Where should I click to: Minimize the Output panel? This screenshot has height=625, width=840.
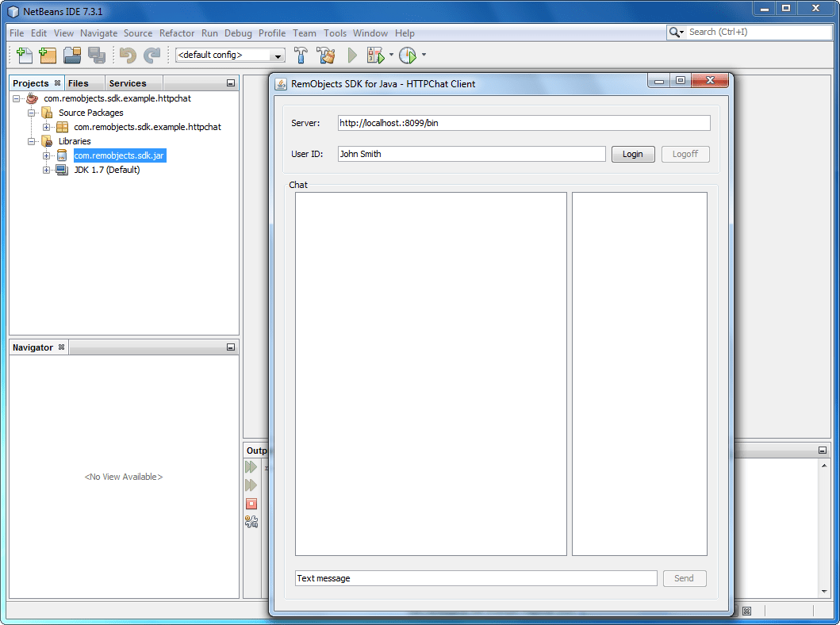point(823,451)
